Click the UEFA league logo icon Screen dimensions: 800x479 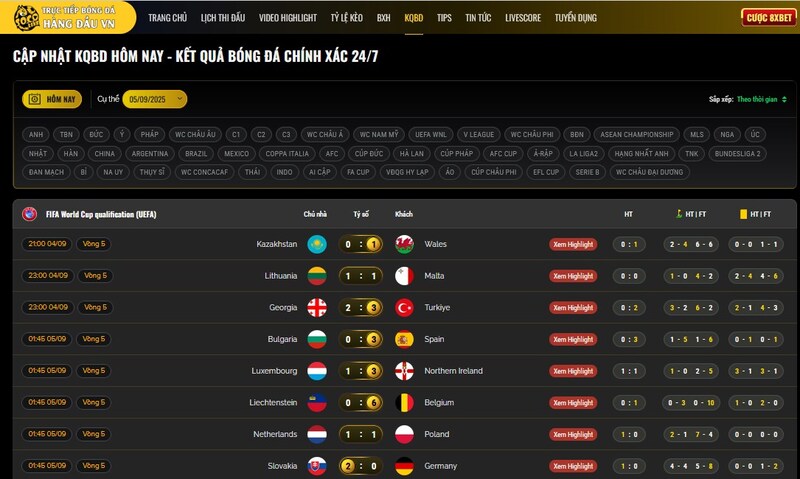click(x=30, y=214)
